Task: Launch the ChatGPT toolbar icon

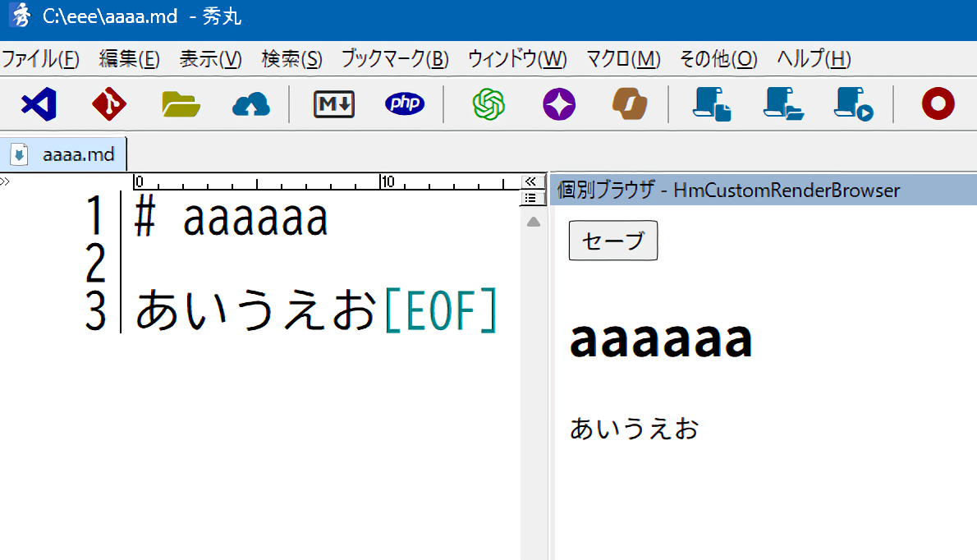Action: pyautogui.click(x=488, y=104)
